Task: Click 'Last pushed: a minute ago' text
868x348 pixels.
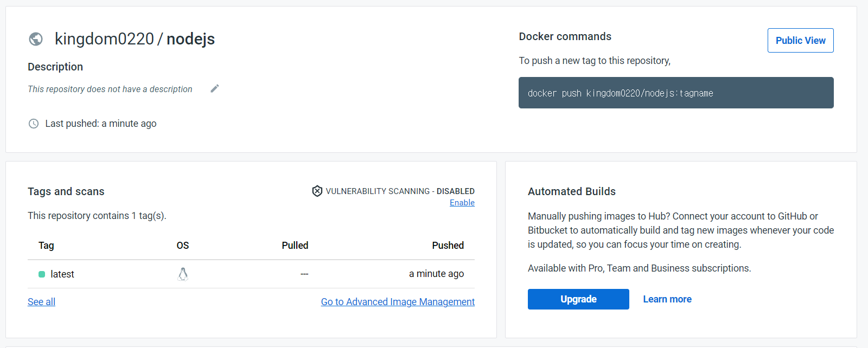Action: pyautogui.click(x=101, y=124)
